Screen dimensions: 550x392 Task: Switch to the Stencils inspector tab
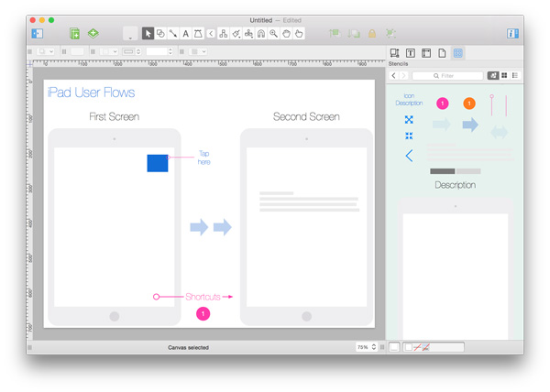pos(457,53)
